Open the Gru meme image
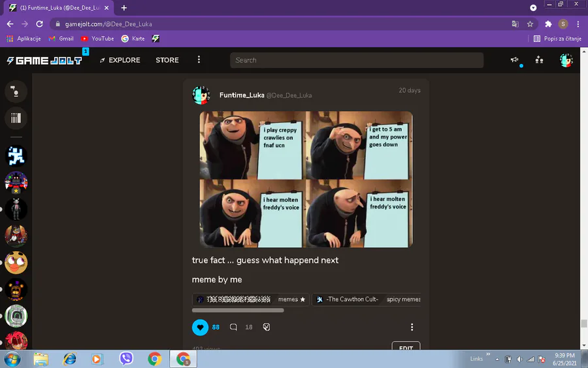 (x=306, y=179)
